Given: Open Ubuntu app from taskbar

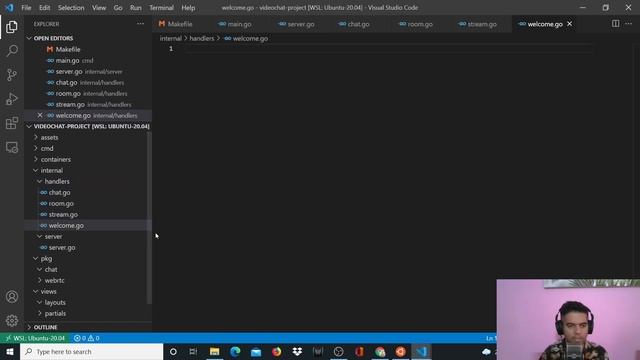Looking at the screenshot, I should click(x=400, y=351).
